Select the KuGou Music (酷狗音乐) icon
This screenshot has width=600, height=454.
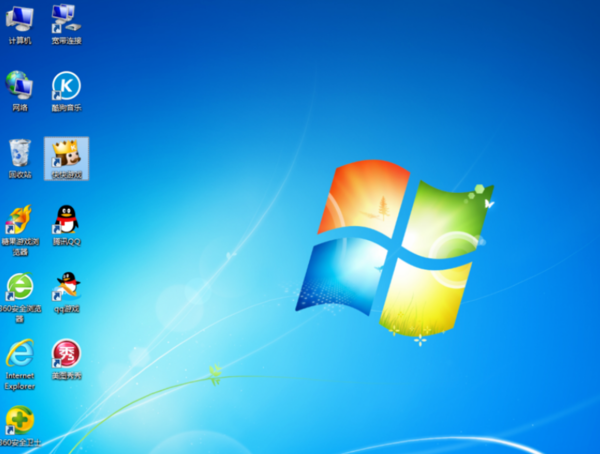(66, 85)
